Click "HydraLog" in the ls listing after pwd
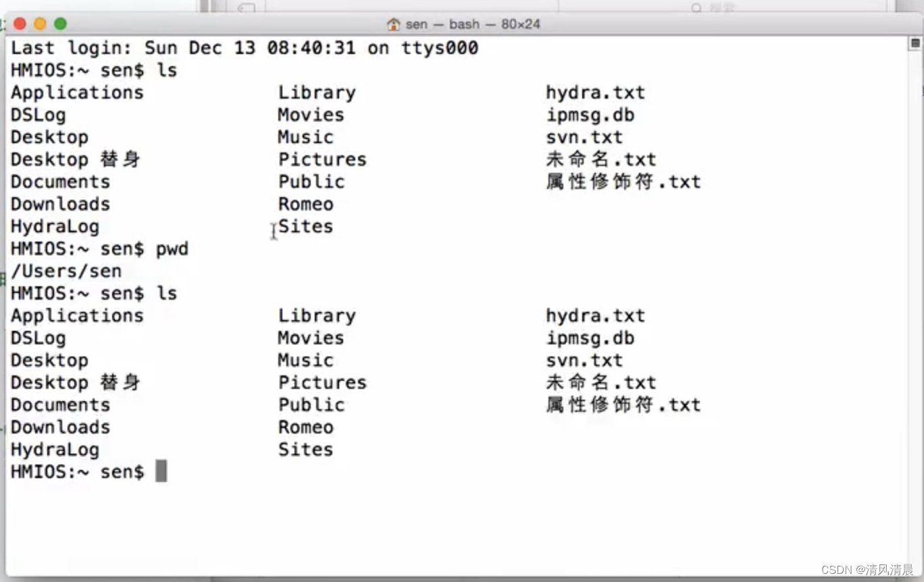Screen dimensions: 924x582 tap(55, 450)
